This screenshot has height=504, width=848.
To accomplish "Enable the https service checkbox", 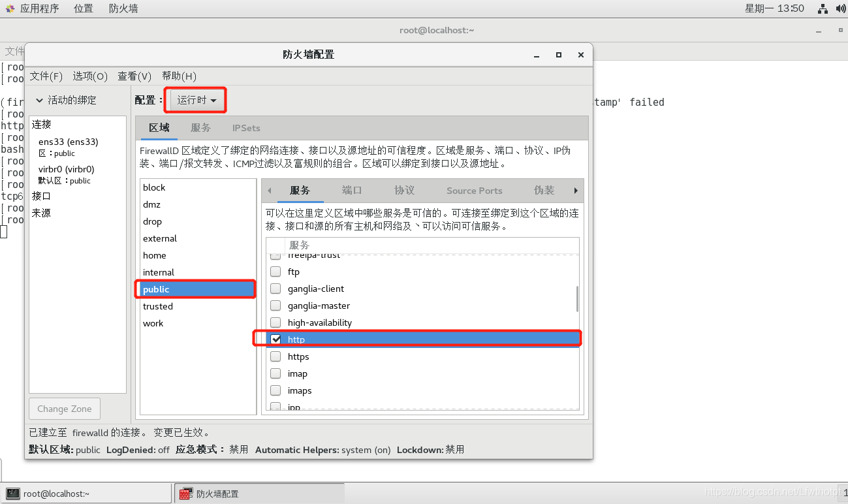I will click(275, 356).
